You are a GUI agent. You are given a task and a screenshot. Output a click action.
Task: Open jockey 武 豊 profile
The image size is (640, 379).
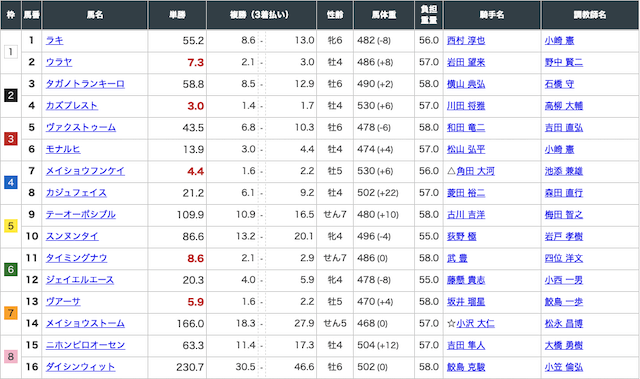tap(457, 258)
